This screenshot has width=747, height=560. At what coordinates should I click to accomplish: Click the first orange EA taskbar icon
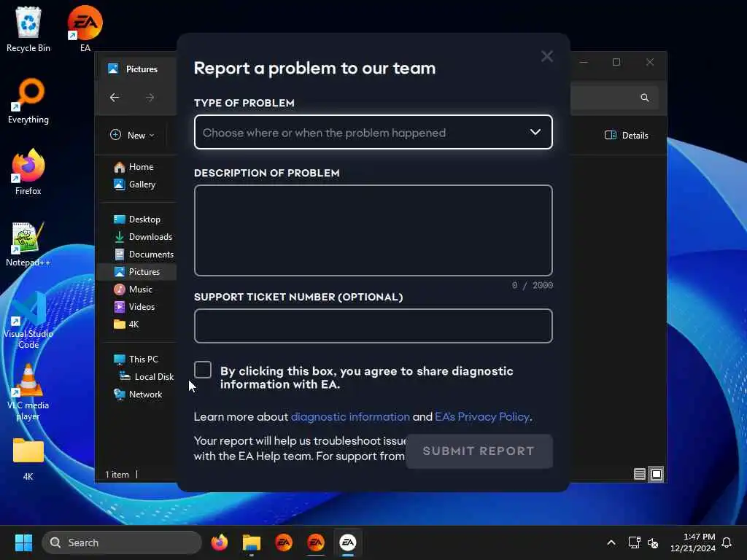pyautogui.click(x=284, y=542)
